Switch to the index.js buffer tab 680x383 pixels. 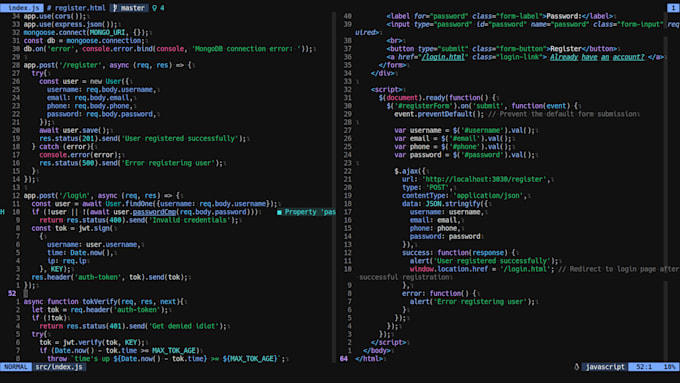[x=22, y=7]
